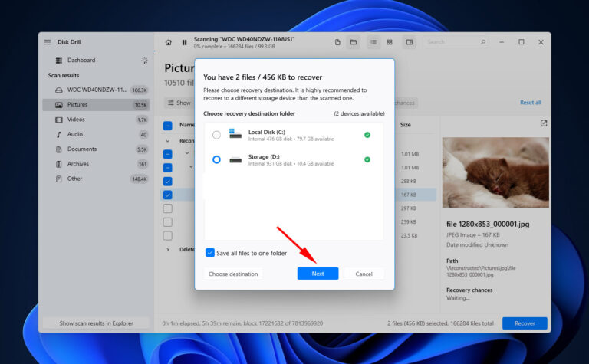Switch to file view icon in toolbar

(337, 42)
